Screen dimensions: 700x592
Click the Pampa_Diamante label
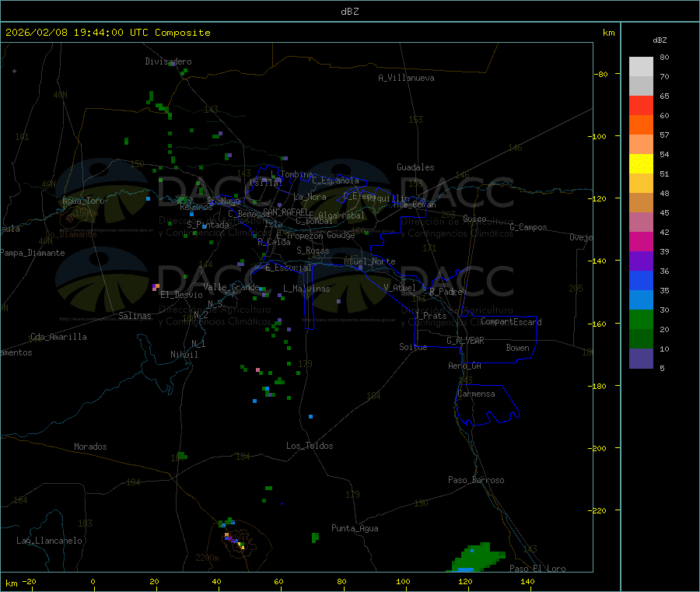click(33, 253)
